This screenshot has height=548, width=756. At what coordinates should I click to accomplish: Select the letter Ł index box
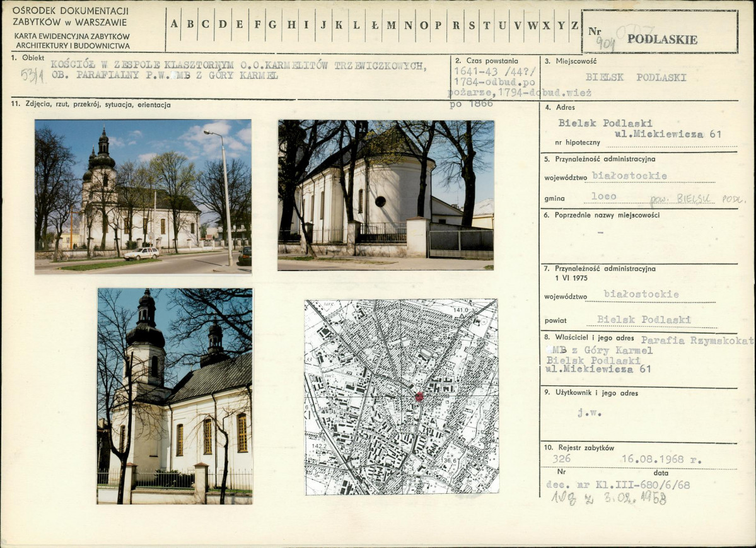(x=375, y=25)
